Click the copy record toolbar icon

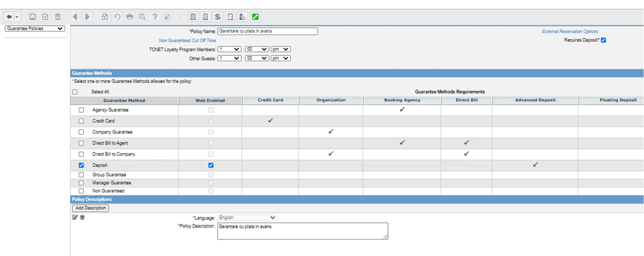point(104,17)
